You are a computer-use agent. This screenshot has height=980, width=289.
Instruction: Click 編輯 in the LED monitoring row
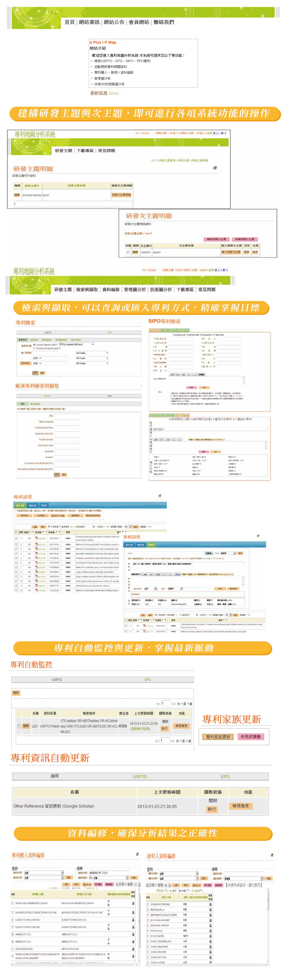26,726
